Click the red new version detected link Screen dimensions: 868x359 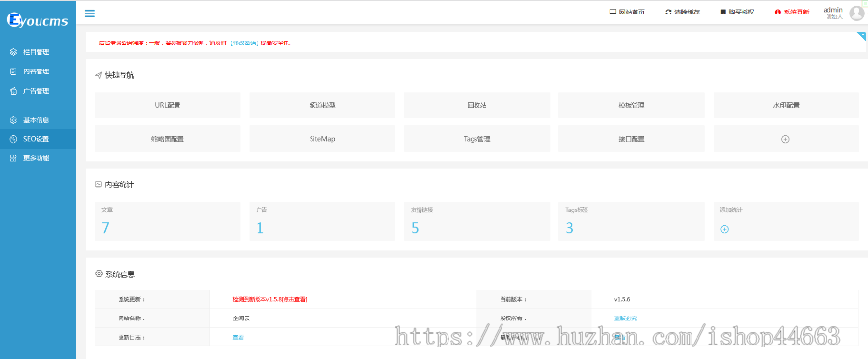(270, 299)
